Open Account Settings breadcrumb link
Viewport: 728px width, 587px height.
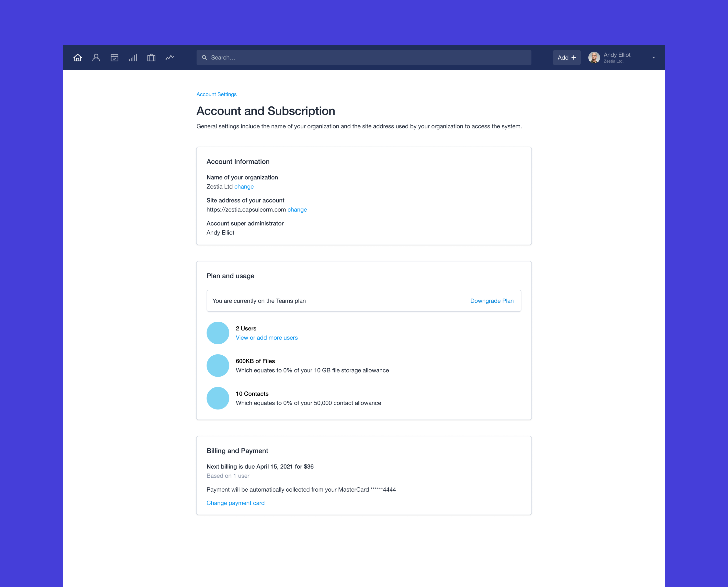(x=216, y=94)
